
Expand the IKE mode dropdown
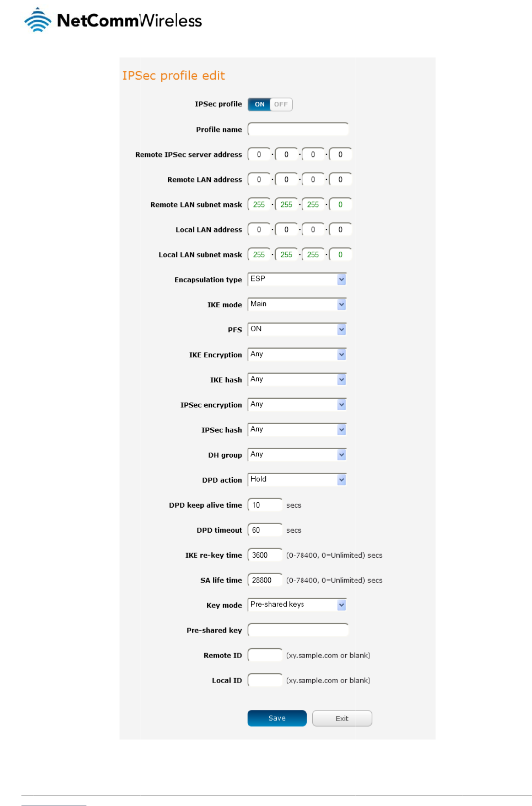(297, 304)
